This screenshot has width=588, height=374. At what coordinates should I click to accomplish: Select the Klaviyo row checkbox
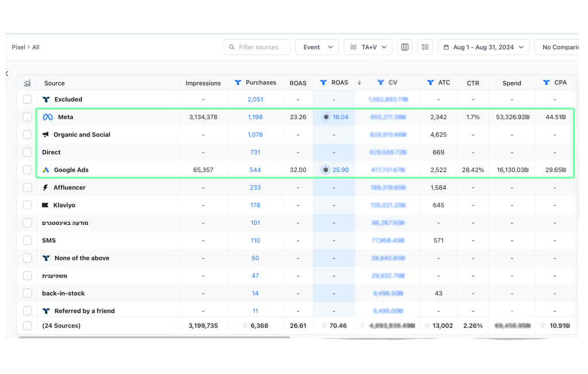click(x=28, y=205)
